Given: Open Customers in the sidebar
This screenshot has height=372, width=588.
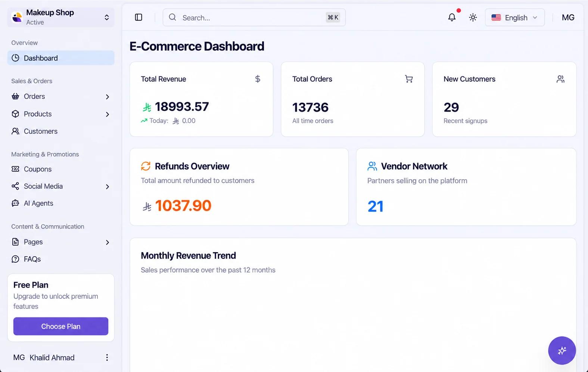Looking at the screenshot, I should click(61, 131).
